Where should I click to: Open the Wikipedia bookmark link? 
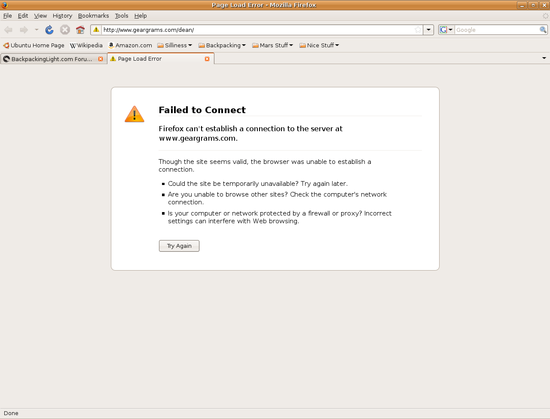click(x=86, y=45)
